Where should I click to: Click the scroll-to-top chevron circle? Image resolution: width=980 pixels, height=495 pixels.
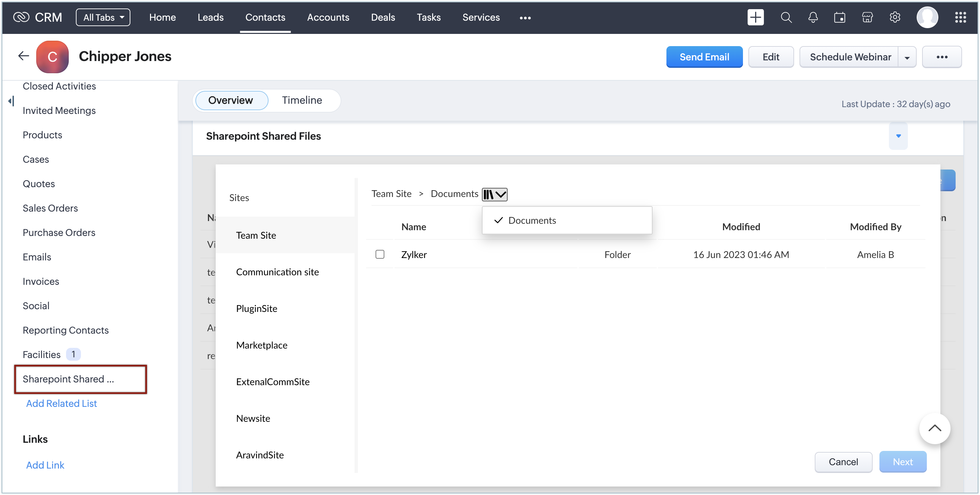[934, 428]
